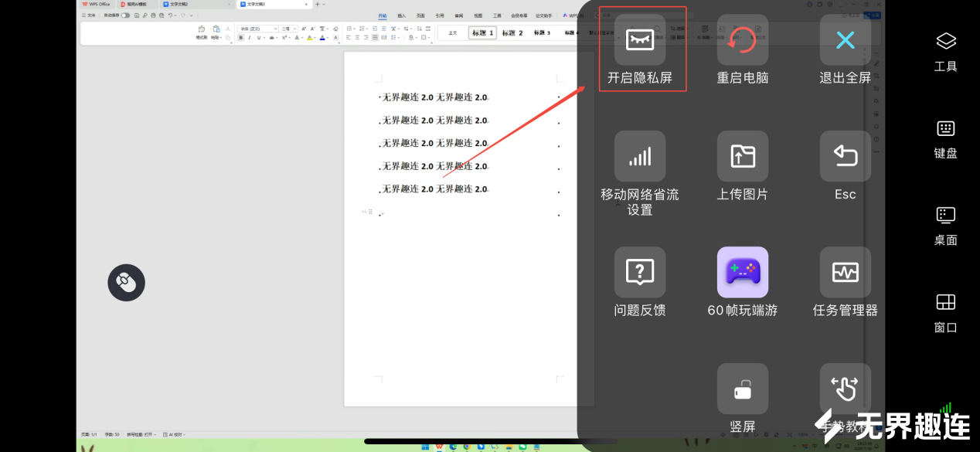Click the clear formatting eraser icon
980x452 pixels.
[x=335, y=29]
